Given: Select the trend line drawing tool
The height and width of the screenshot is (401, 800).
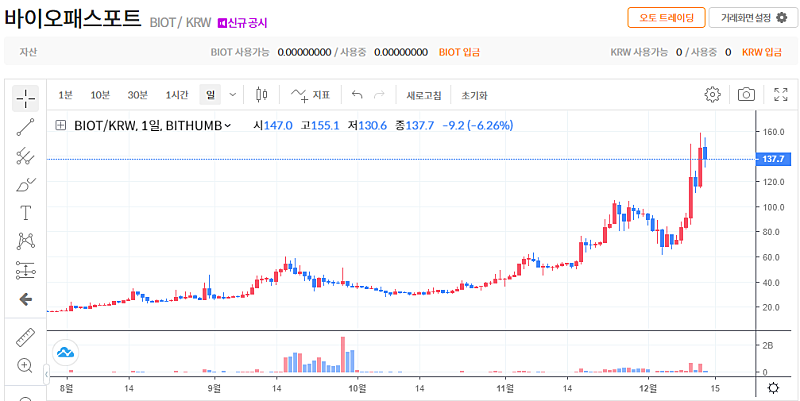Looking at the screenshot, I should tap(26, 127).
